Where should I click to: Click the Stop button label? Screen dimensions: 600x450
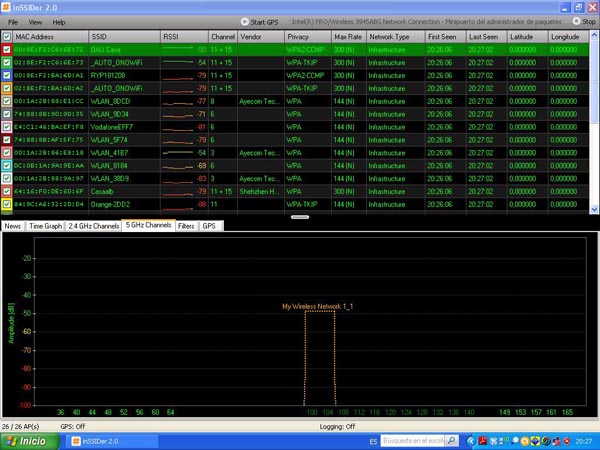pyautogui.click(x=589, y=22)
